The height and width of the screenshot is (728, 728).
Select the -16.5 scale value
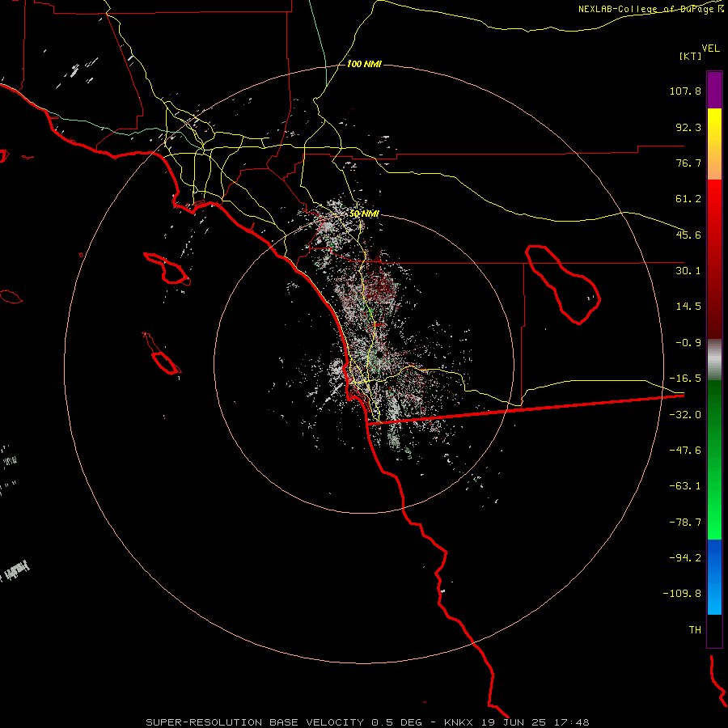(x=685, y=379)
